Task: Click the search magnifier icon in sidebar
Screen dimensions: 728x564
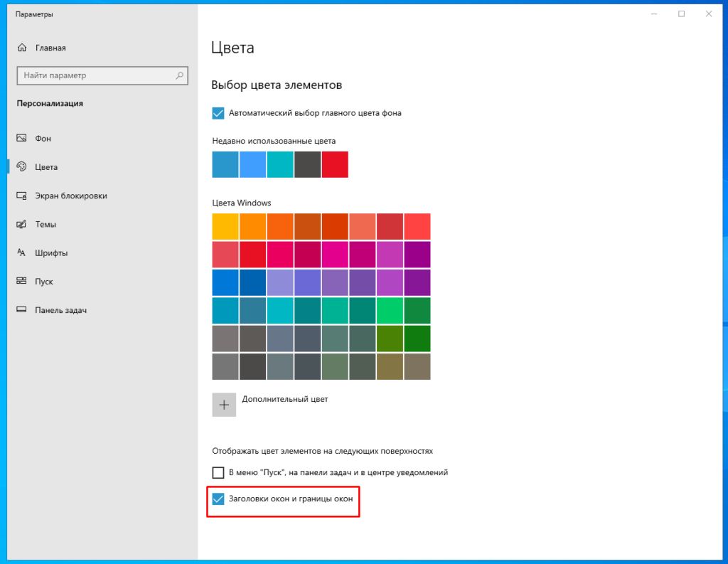Action: pyautogui.click(x=179, y=75)
